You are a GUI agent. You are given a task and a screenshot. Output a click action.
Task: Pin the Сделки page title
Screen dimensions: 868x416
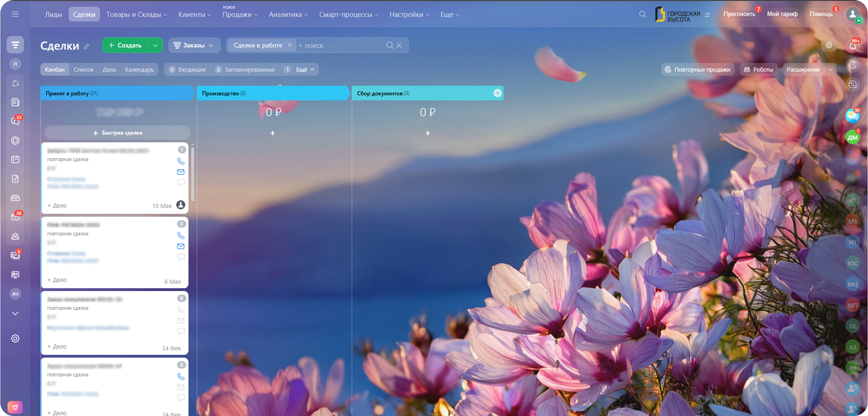[x=87, y=47]
